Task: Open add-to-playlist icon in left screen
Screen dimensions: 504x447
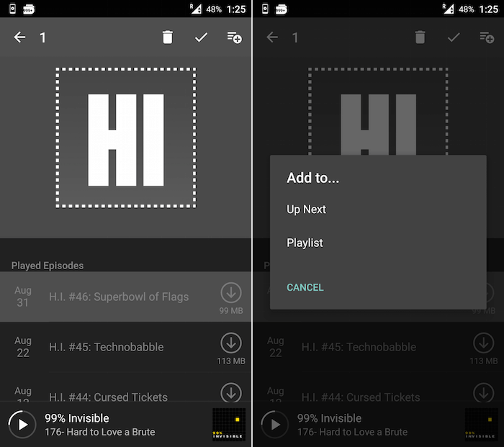Action: click(234, 37)
